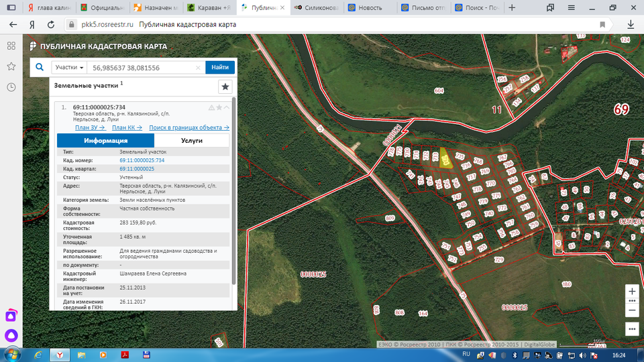Open favorites with the star button
644x362 pixels.
[x=225, y=86]
